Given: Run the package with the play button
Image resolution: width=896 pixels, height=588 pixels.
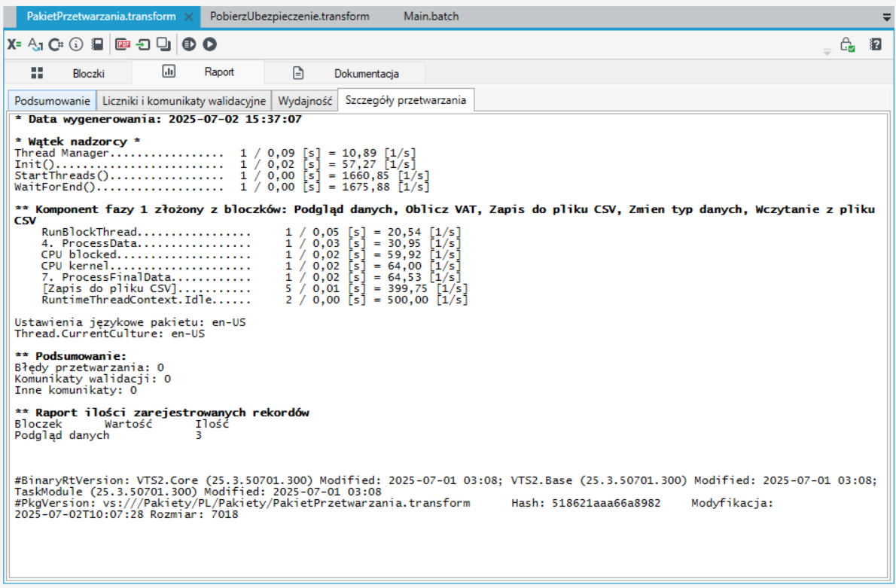Looking at the screenshot, I should pos(210,44).
